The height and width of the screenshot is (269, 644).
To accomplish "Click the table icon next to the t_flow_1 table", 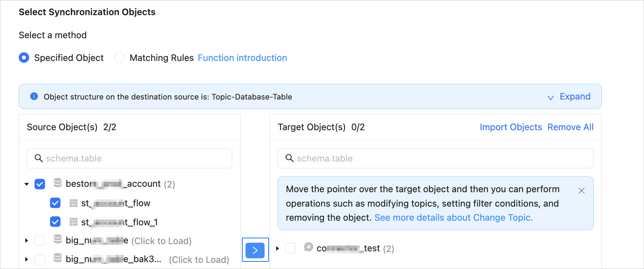I will point(73,222).
